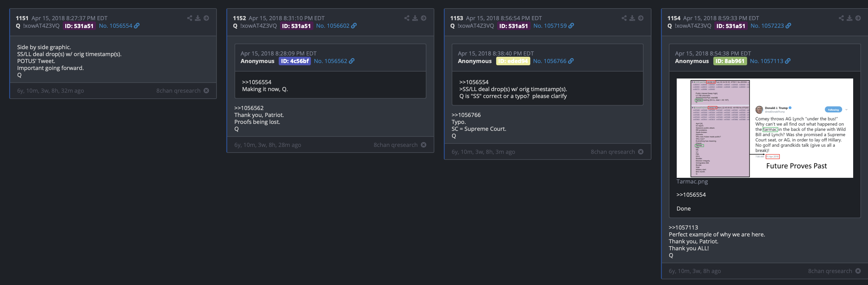Click >>1056554 reference in the 4c56bf quote
The height and width of the screenshot is (285, 868).
(x=256, y=82)
